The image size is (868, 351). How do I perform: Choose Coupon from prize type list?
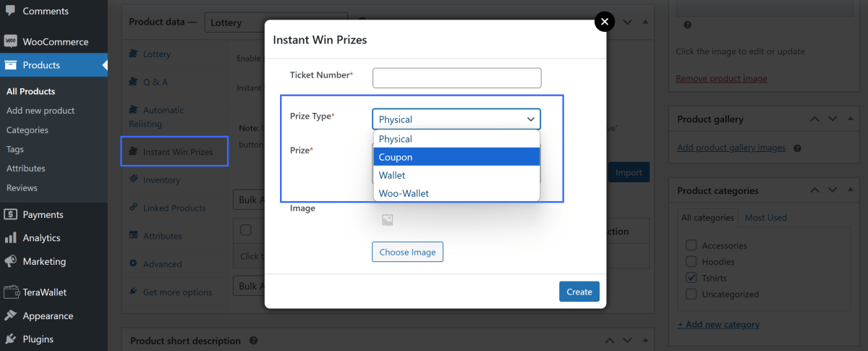pos(456,157)
